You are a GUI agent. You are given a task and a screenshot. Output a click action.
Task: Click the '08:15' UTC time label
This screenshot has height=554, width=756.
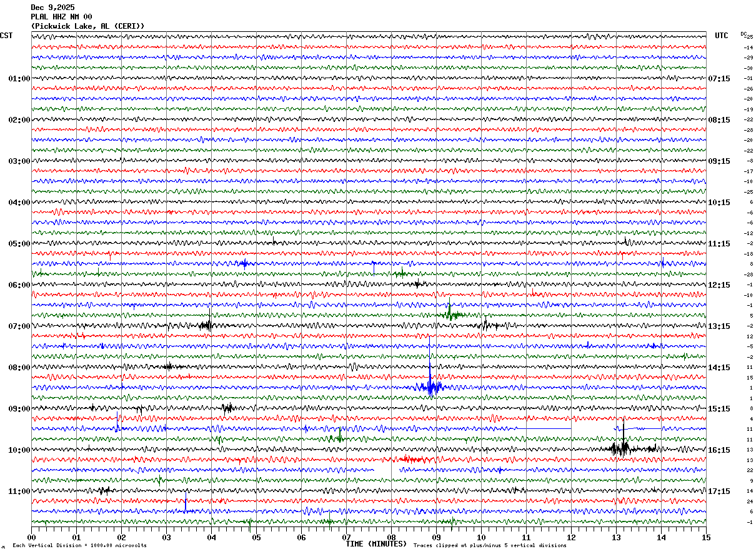coord(720,120)
